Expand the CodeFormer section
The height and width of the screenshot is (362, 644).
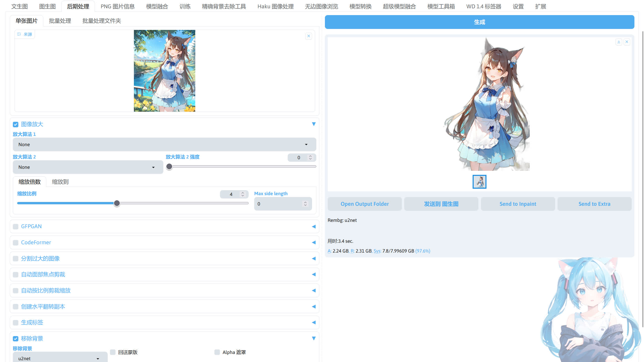(x=313, y=242)
